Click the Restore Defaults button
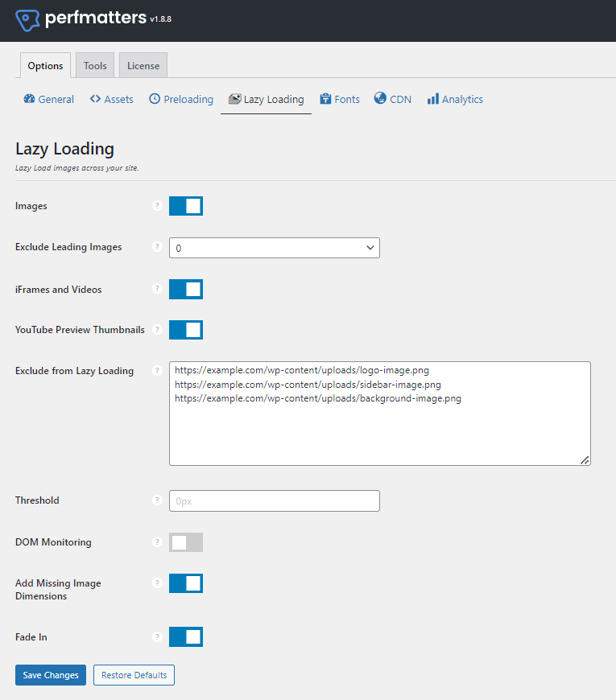 point(134,675)
